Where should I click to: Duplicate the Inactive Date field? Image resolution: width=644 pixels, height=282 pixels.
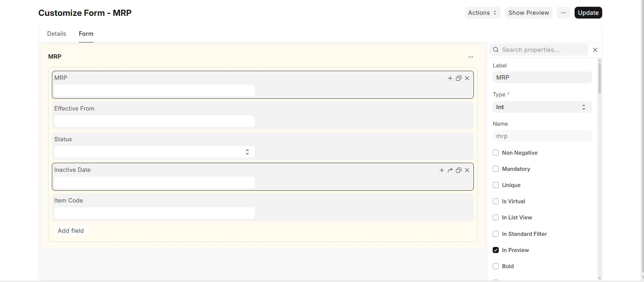[459, 170]
